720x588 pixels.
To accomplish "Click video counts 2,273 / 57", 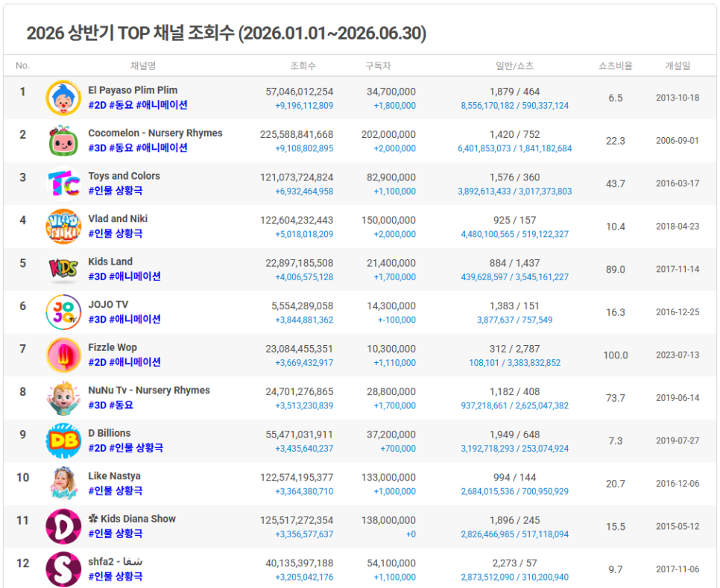I will click(x=515, y=563).
